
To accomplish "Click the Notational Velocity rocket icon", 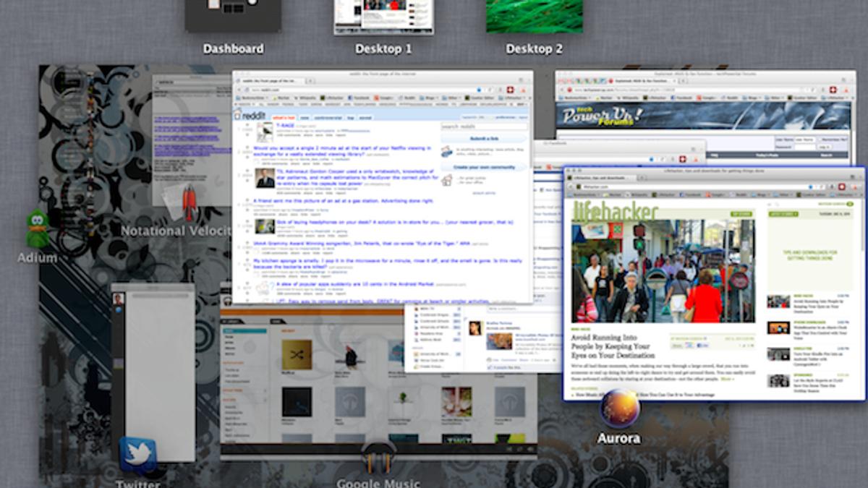I will [189, 202].
